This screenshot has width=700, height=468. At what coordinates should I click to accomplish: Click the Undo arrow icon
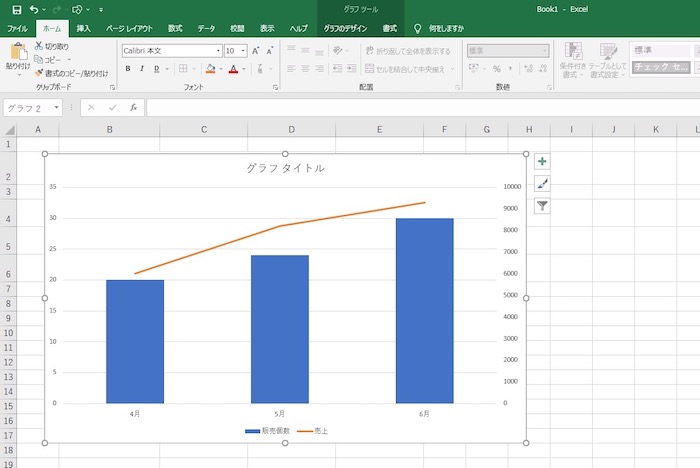(x=36, y=9)
